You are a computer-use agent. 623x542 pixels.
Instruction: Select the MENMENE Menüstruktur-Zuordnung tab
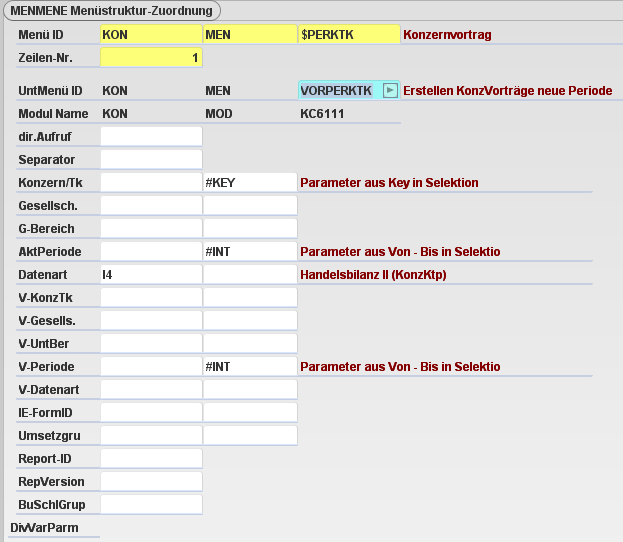[112, 11]
